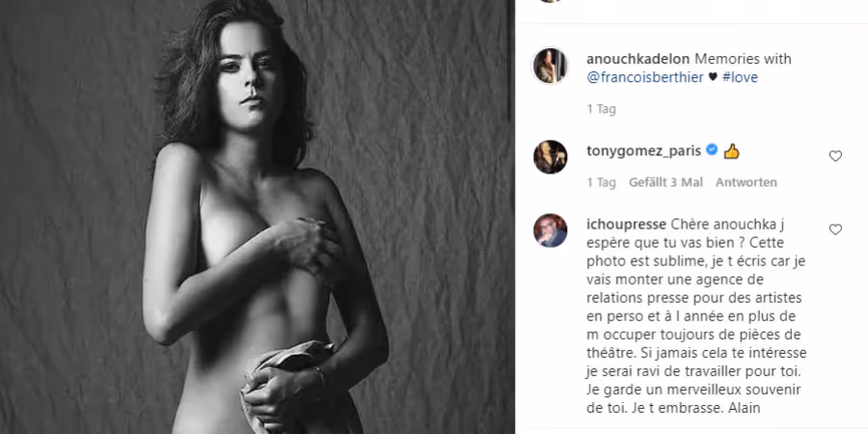Click the blue verified badge next to tonygomez_paris

coord(712,149)
